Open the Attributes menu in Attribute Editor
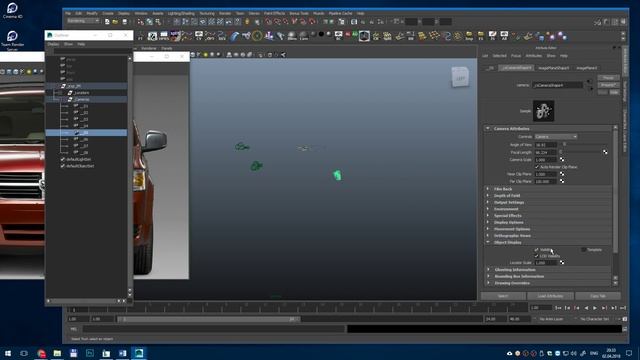 click(533, 56)
